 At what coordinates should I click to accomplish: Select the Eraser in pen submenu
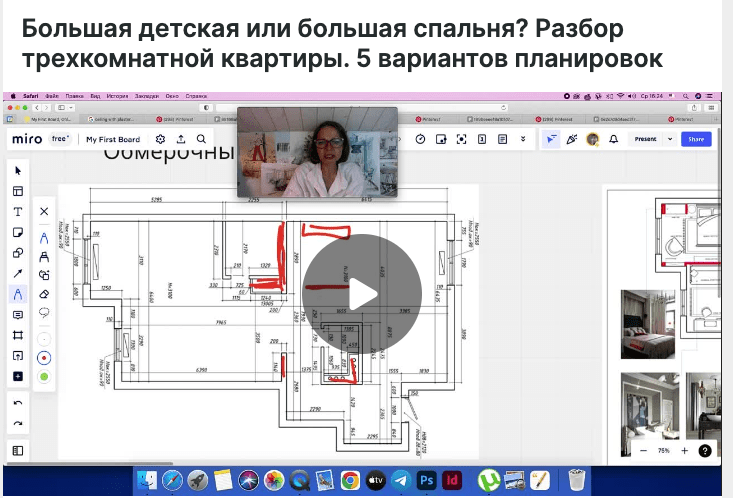43,294
